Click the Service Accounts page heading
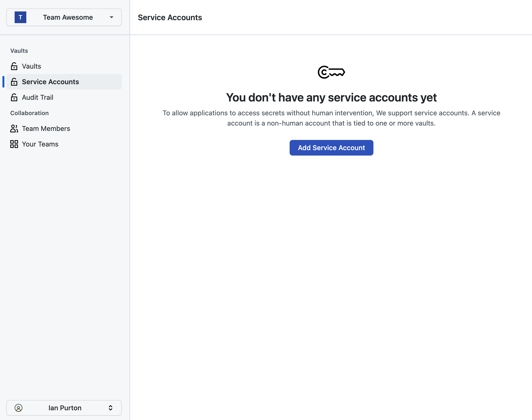Screen dimensions: 532x420 (x=170, y=18)
